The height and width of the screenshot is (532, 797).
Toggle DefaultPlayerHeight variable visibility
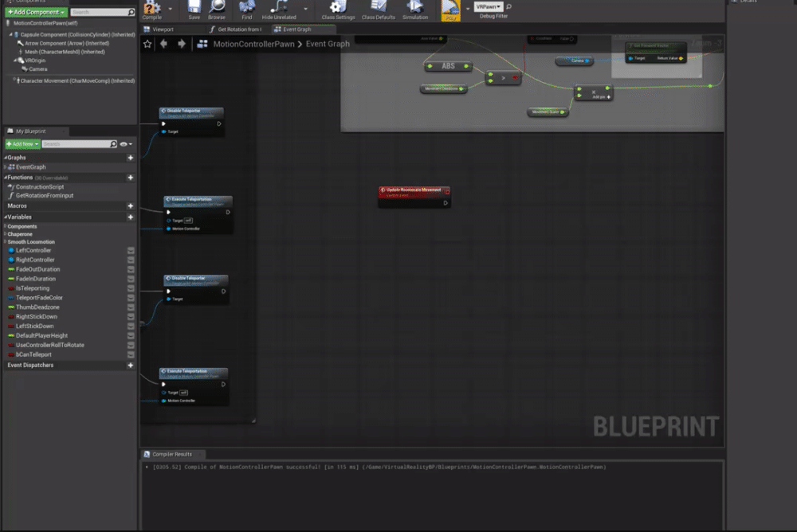(131, 336)
